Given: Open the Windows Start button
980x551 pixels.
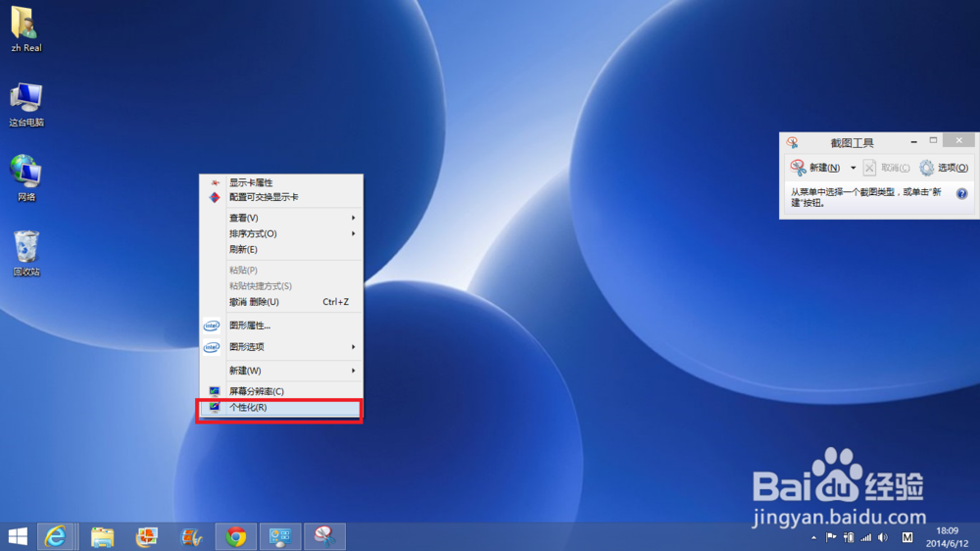Looking at the screenshot, I should 18,536.
